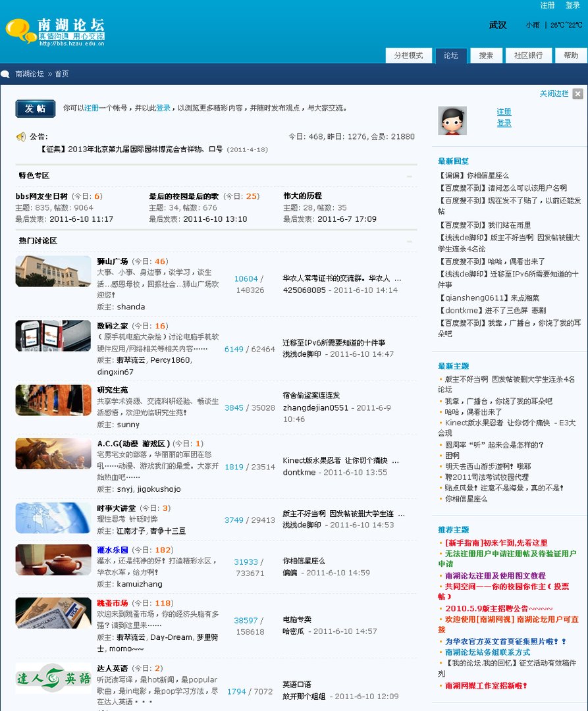Click the 跳蚤市场 board picture icon
Screen dimensions: 588x711
[53, 613]
